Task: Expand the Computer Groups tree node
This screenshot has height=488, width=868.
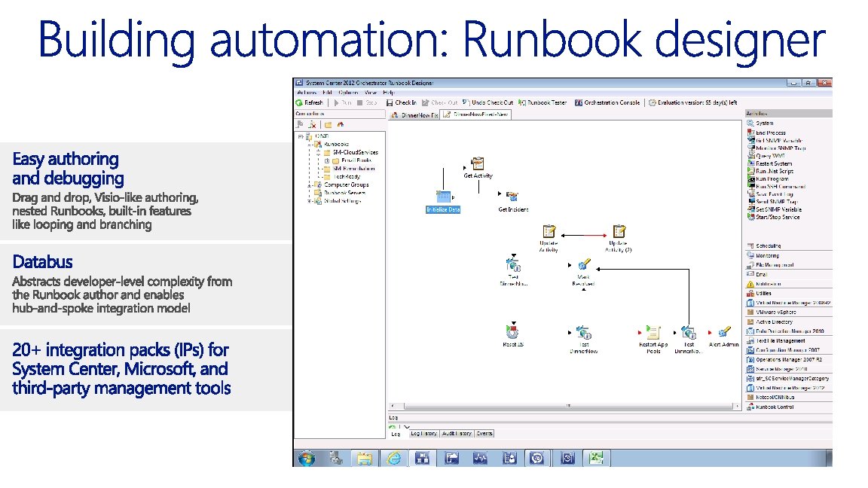Action: click(x=310, y=185)
